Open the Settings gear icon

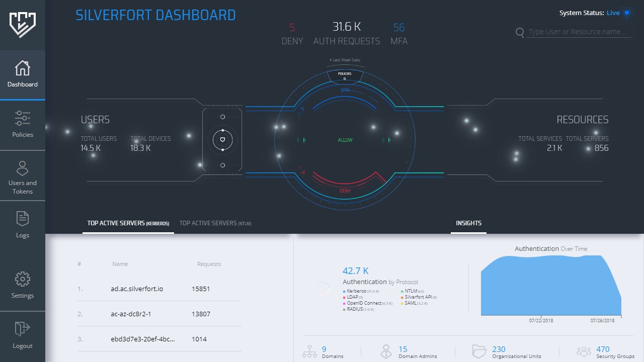click(x=23, y=280)
